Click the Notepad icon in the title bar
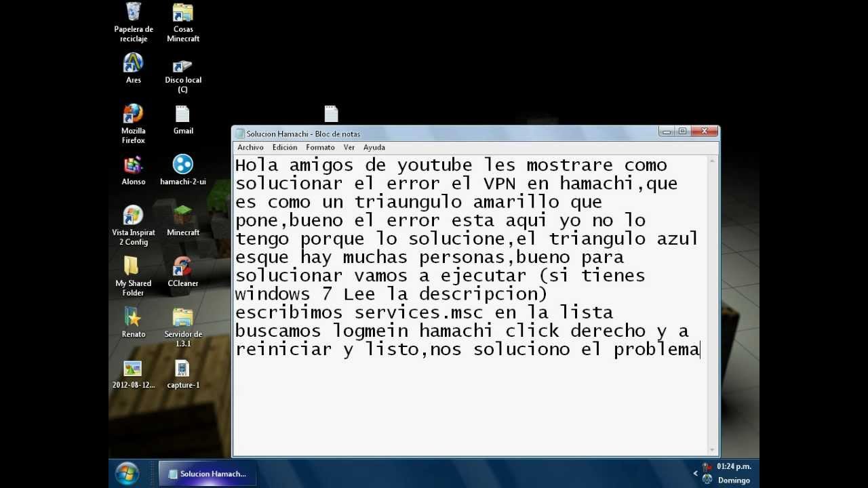This screenshot has height=488, width=868. coord(240,134)
